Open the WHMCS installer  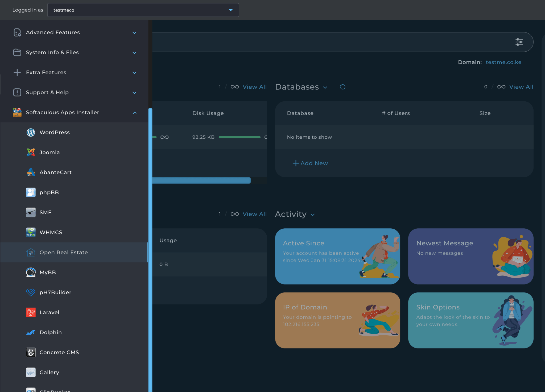(x=51, y=232)
